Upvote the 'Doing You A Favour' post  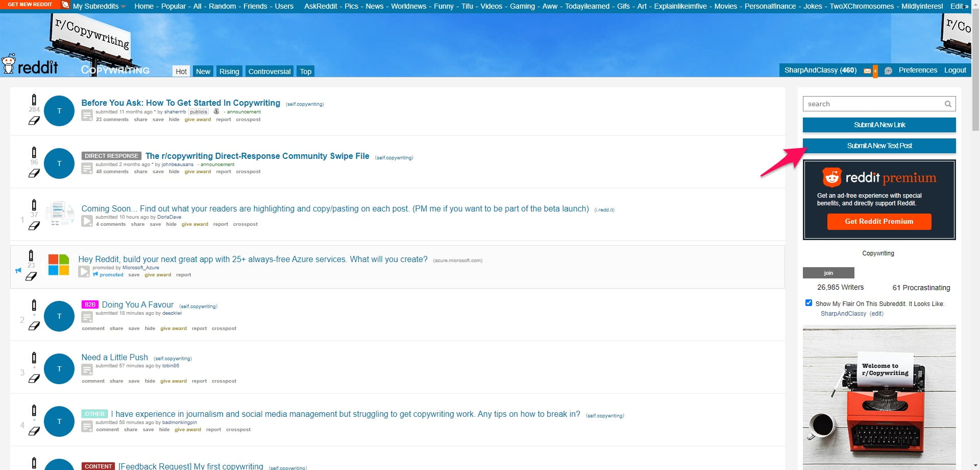coord(34,305)
